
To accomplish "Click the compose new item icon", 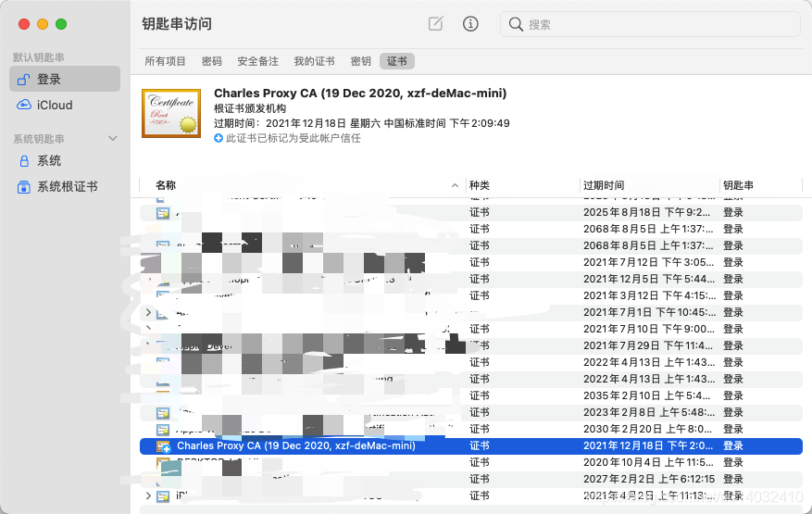I will [435, 23].
